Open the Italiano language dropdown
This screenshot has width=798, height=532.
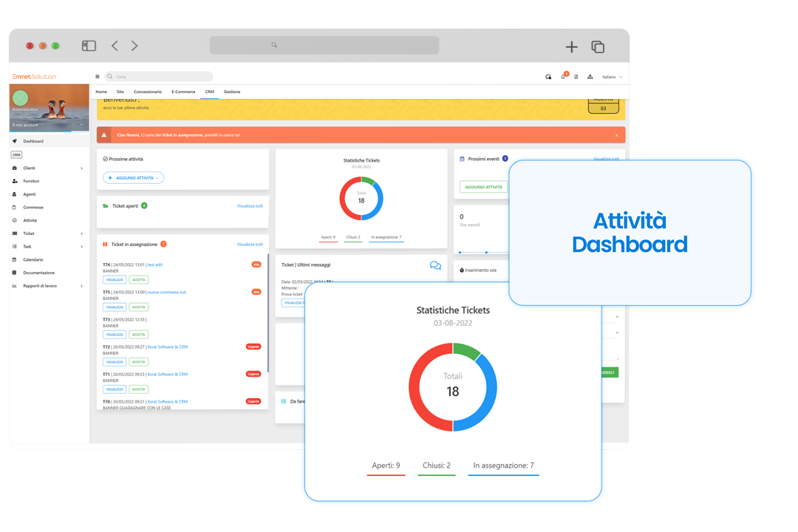coord(612,77)
